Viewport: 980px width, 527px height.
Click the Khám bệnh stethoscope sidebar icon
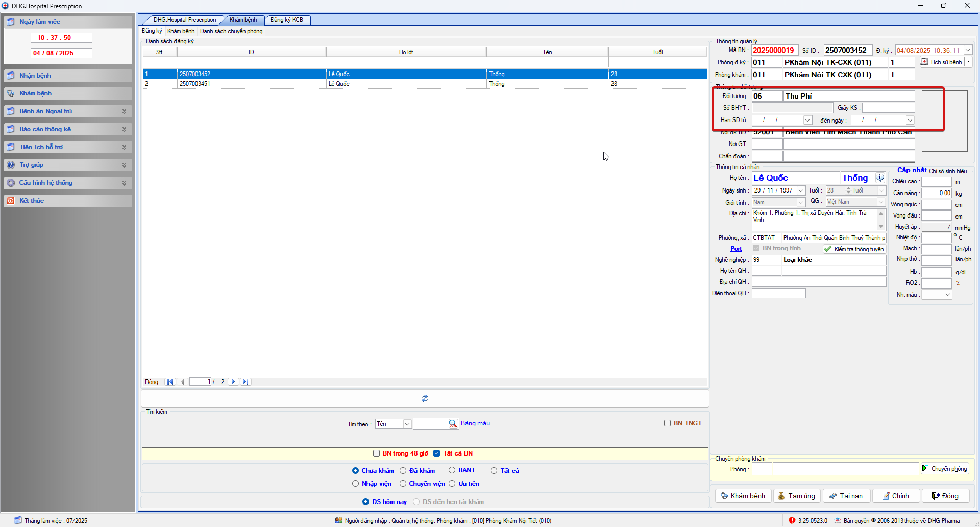point(11,93)
